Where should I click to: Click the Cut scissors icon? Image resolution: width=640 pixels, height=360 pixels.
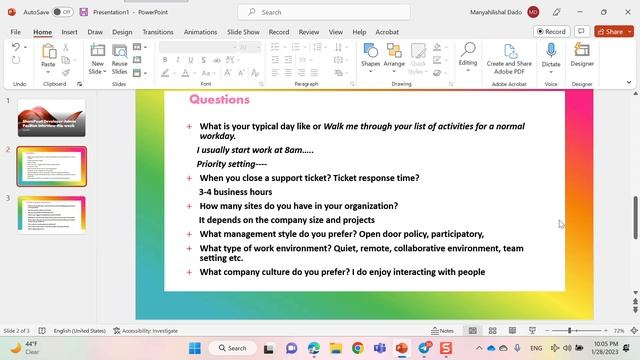click(x=65, y=48)
